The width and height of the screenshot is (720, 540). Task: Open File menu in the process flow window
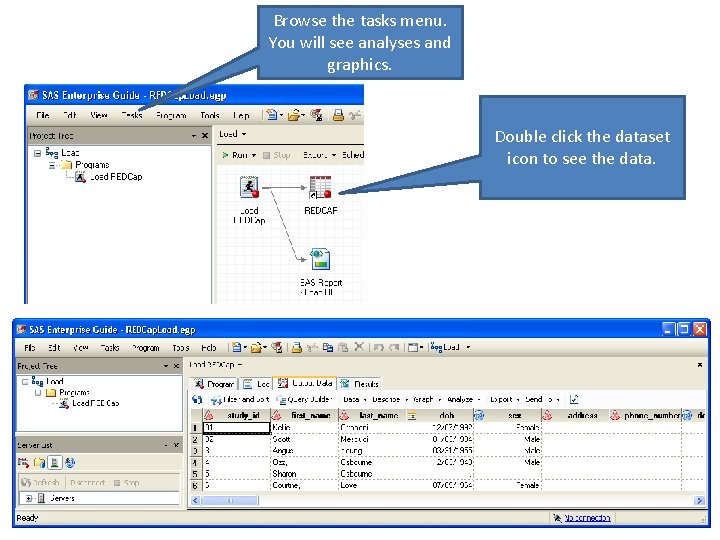pyautogui.click(x=43, y=115)
